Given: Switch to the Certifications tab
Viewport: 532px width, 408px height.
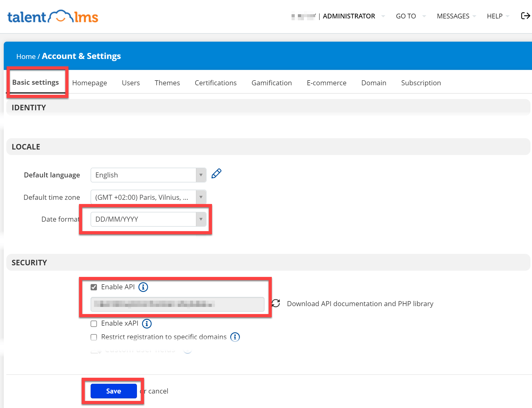Looking at the screenshot, I should click(x=216, y=83).
